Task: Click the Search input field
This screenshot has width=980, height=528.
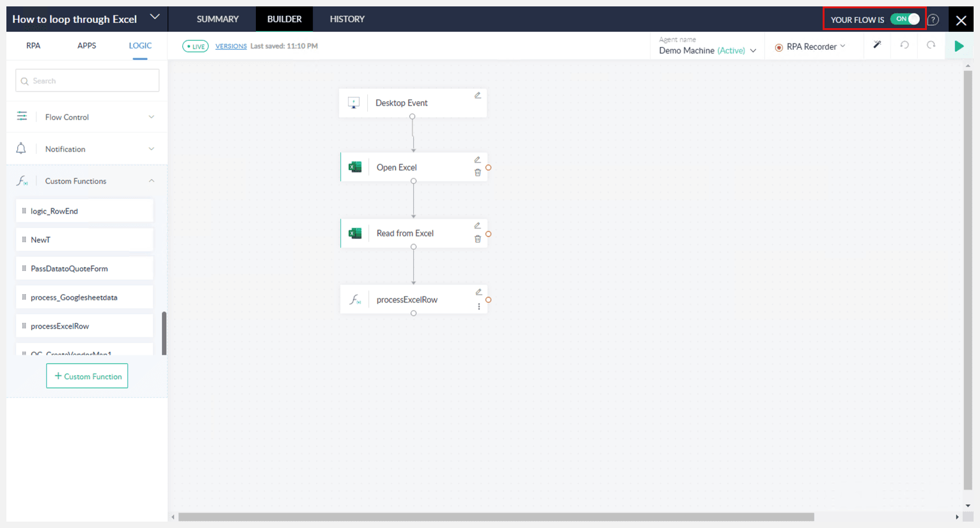Action: [87, 81]
